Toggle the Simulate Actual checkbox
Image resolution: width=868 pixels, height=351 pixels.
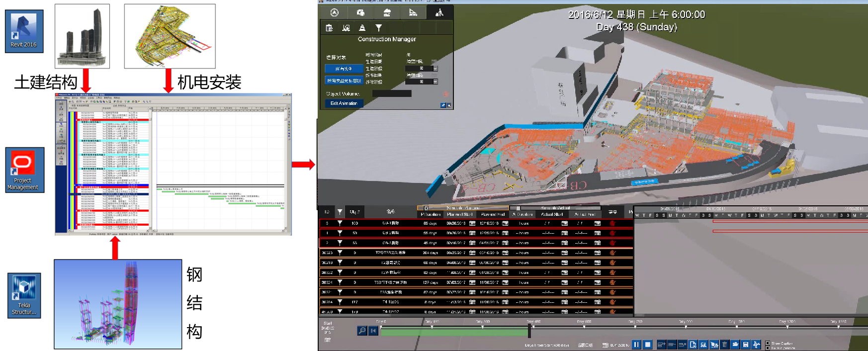tap(518, 208)
